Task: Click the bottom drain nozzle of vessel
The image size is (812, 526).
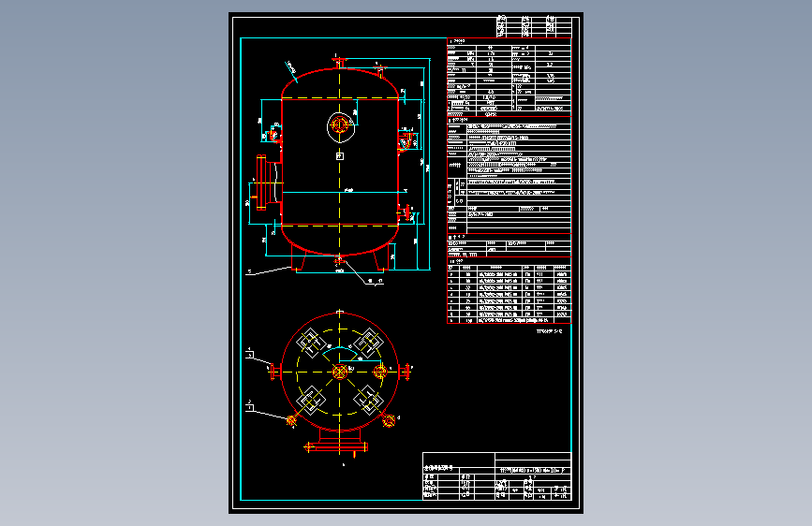Action: click(339, 260)
